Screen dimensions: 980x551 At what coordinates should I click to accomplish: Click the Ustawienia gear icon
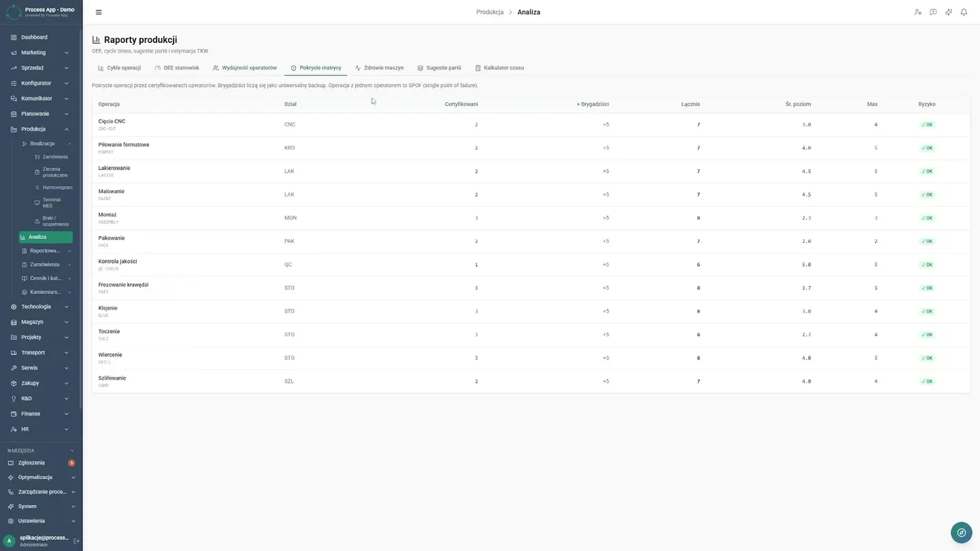(x=11, y=521)
